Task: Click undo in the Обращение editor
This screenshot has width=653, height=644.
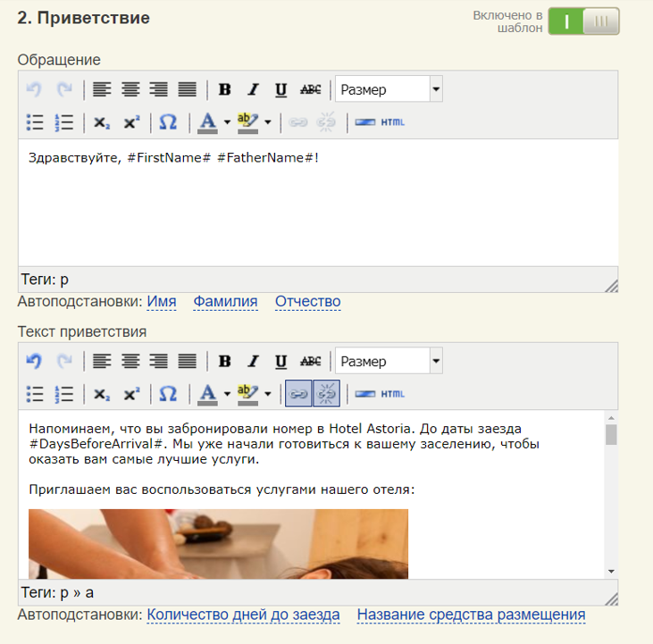Action: [34, 89]
